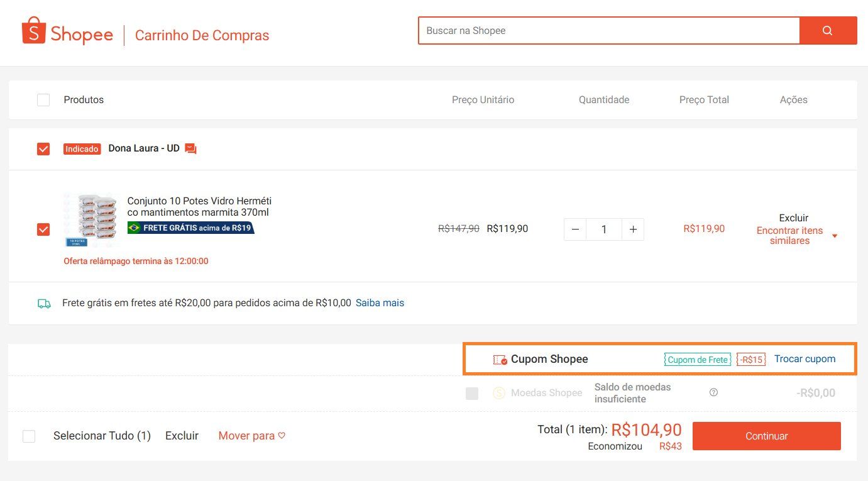868x481 pixels.
Task: Toggle the Produtos header checkbox
Action: click(x=43, y=100)
